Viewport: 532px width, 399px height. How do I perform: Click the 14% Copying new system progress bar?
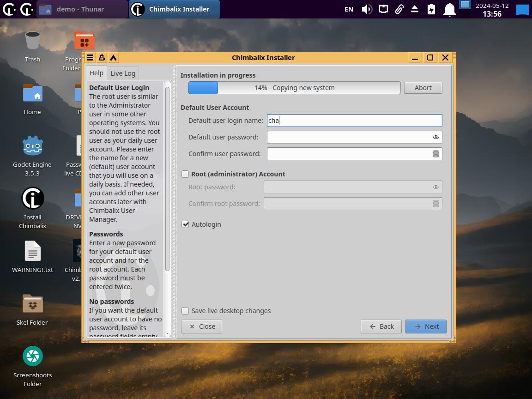pos(295,88)
